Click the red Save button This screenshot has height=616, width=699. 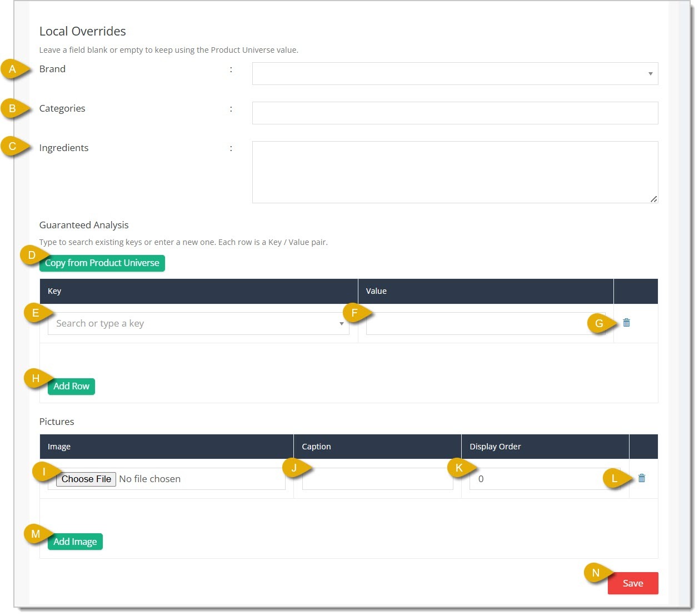pyautogui.click(x=633, y=583)
